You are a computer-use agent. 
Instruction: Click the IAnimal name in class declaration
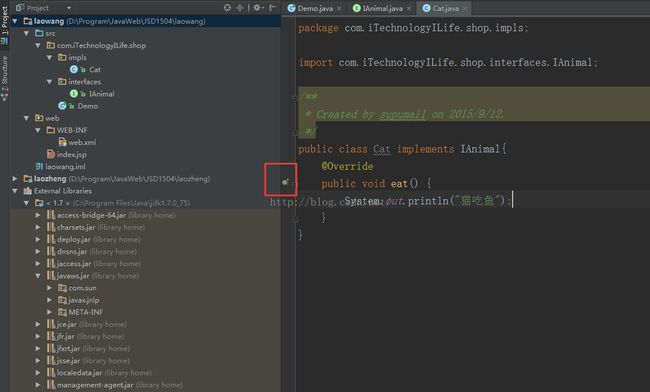[x=480, y=149]
